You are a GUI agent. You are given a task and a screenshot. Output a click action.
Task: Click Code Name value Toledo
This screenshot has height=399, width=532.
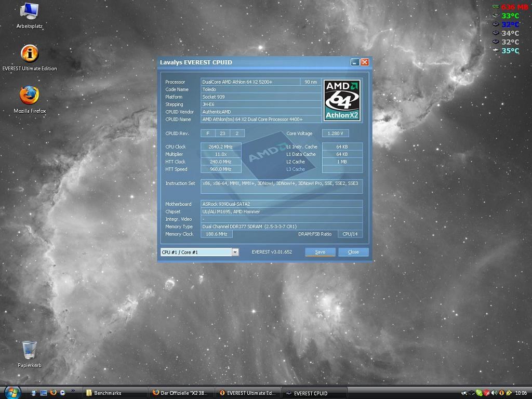261,89
